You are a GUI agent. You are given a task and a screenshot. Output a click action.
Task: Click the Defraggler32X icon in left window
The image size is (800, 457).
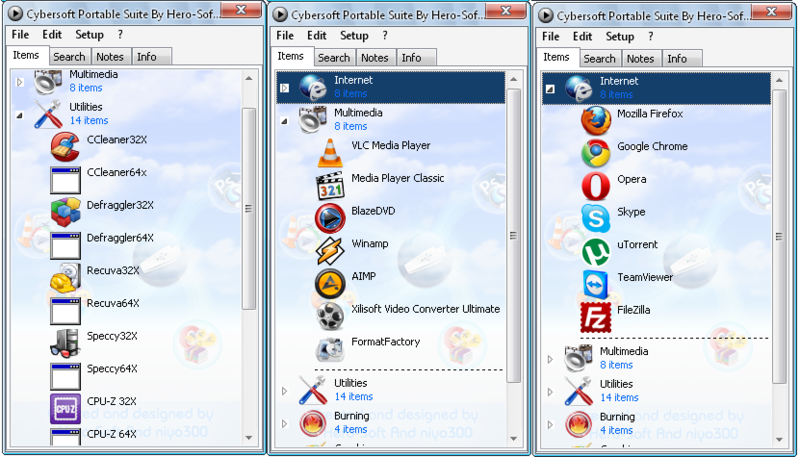coord(65,212)
